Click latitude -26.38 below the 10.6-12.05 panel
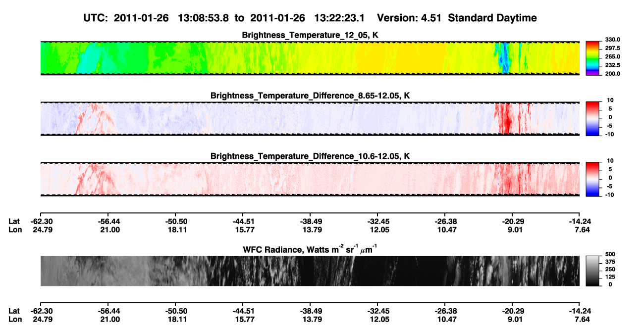Screen dimensions: 644x330 point(445,221)
